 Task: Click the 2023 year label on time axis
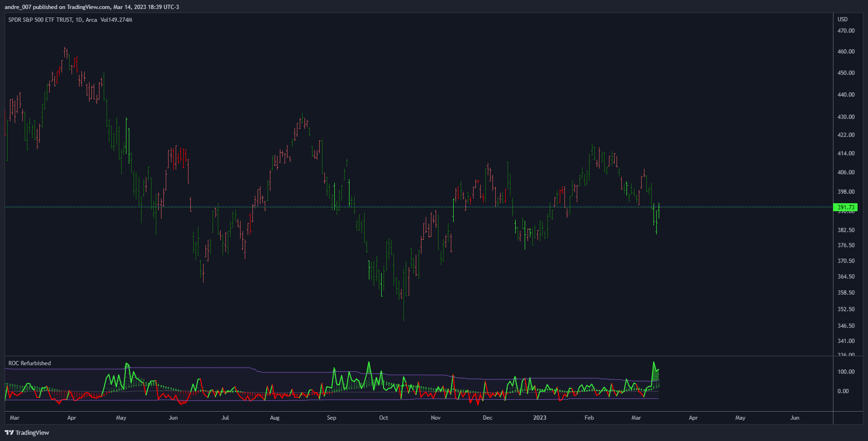[539, 418]
